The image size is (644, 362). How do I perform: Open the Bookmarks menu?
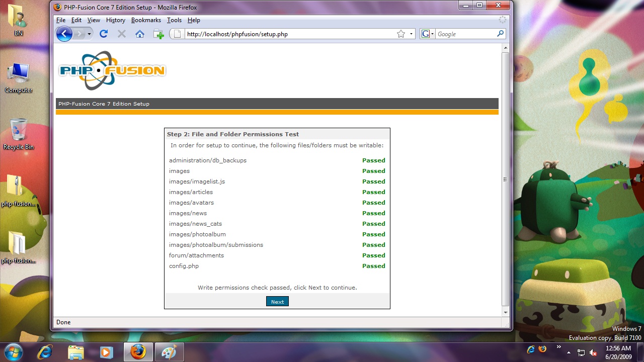point(146,20)
